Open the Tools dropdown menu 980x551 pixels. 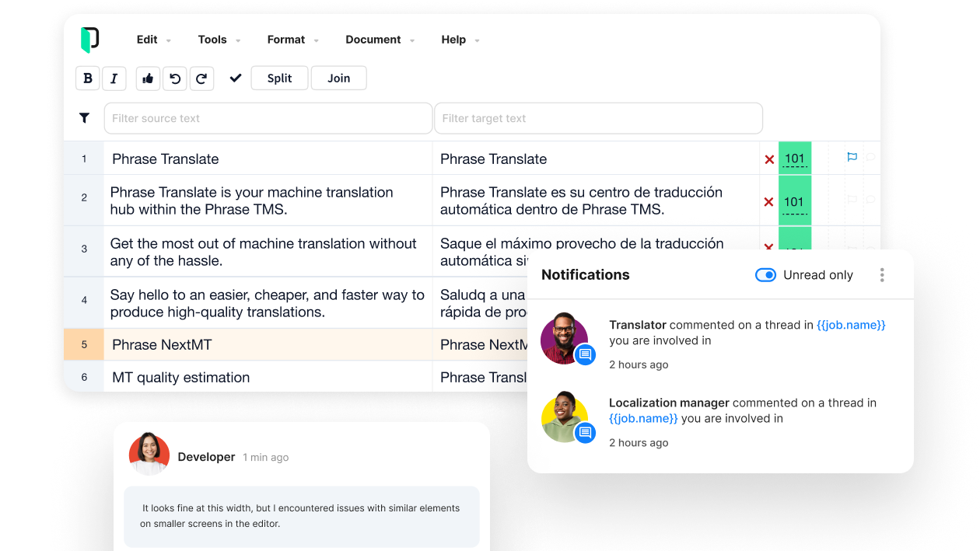coord(219,40)
